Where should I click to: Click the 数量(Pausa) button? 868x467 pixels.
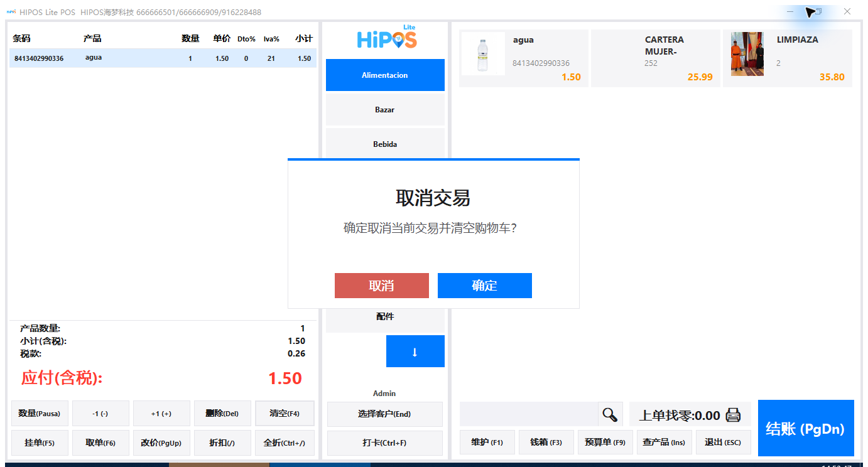(x=40, y=414)
